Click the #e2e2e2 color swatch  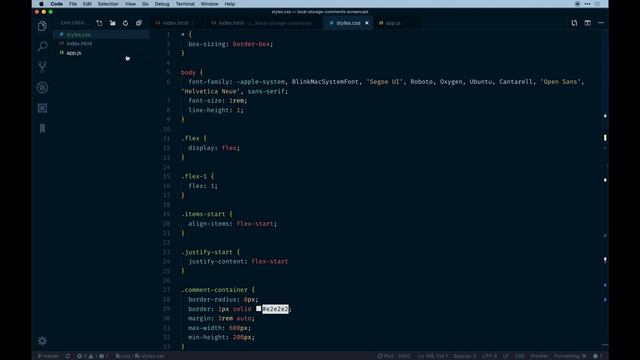(258, 309)
